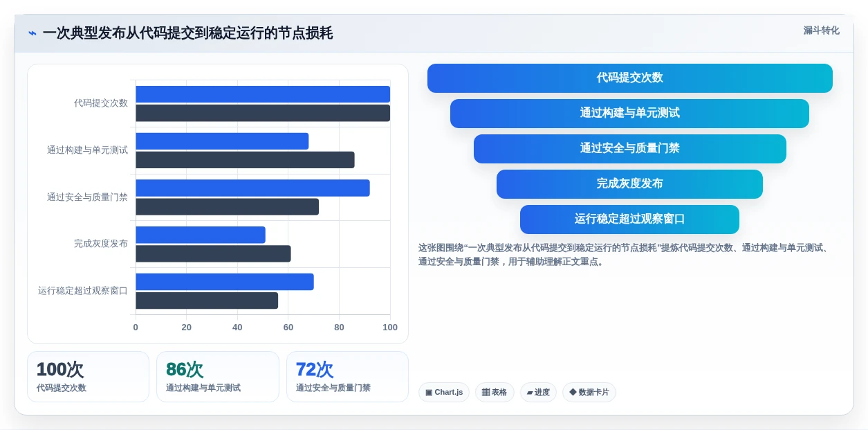
Task: Click the 漏斗转化 label in header
Action: click(x=822, y=30)
